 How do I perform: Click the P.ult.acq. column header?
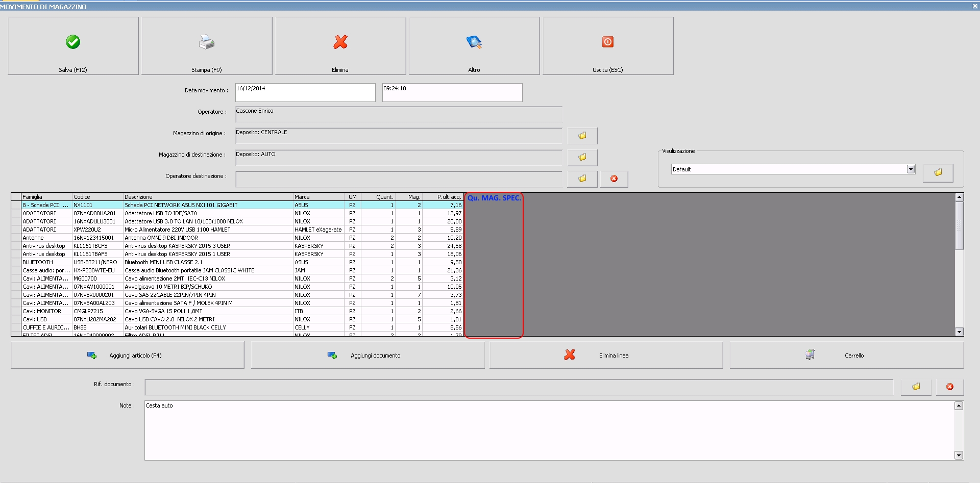443,197
